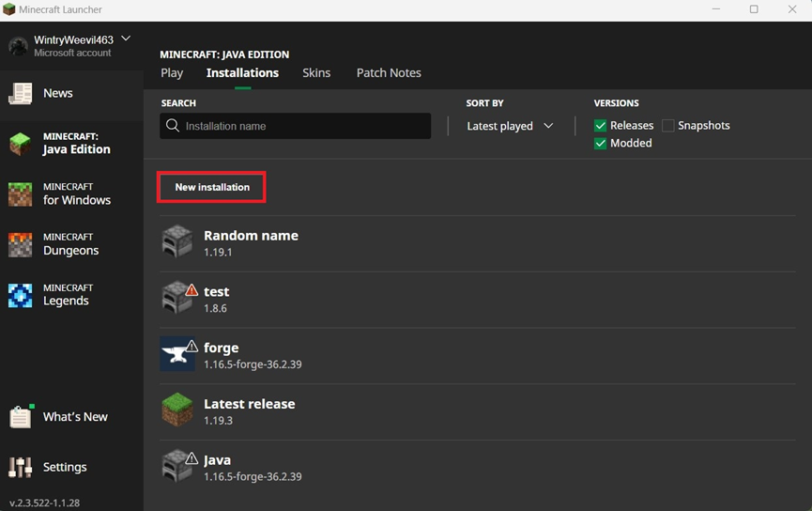812x511 pixels.
Task: Enable the Snapshots checkbox
Action: pyautogui.click(x=668, y=126)
